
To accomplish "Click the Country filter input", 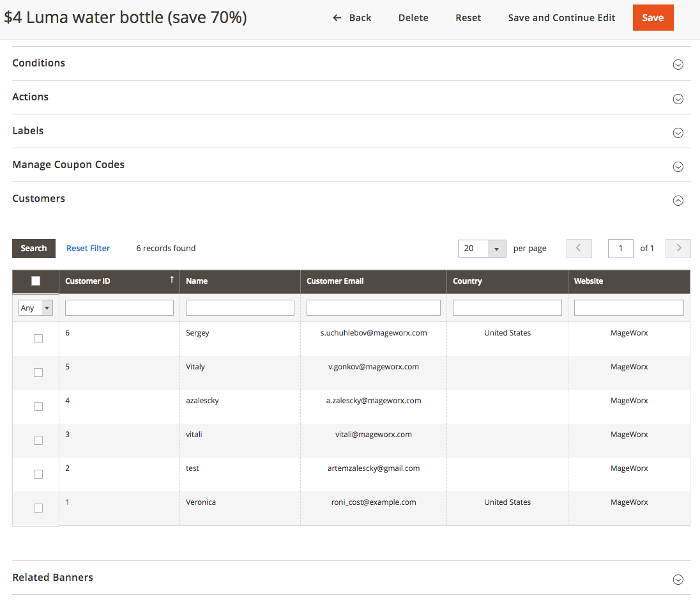I will (507, 307).
